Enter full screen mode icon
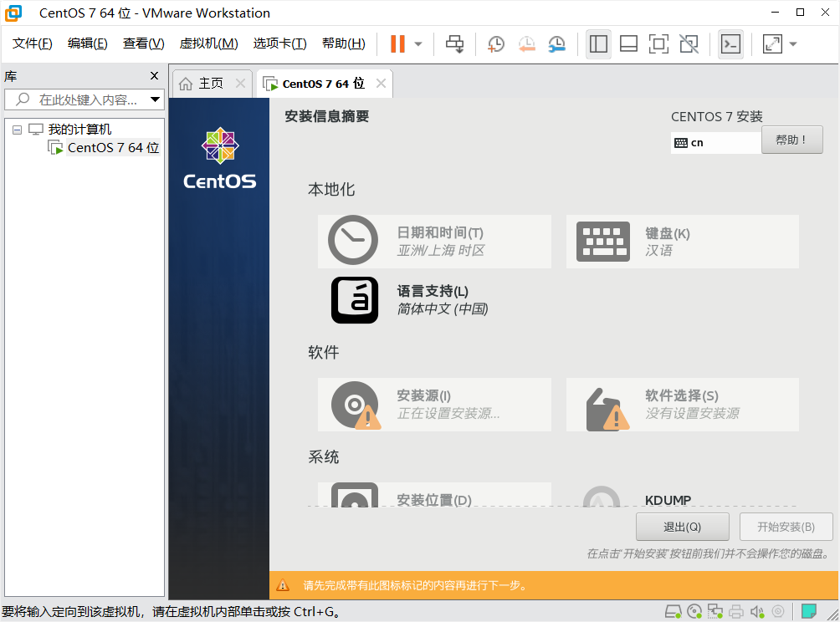This screenshot has height=622, width=840. 658,44
